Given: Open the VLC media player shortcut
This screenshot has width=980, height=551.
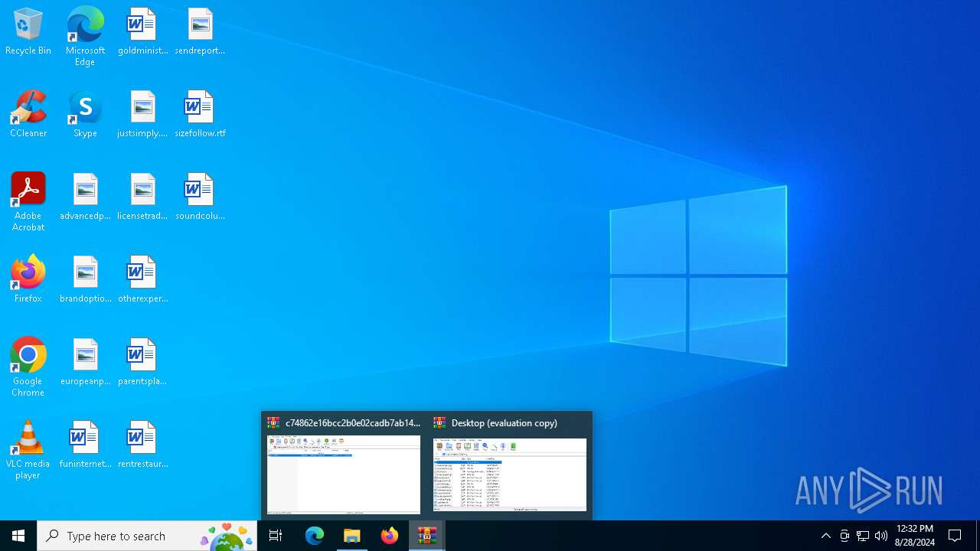Looking at the screenshot, I should click(x=28, y=450).
